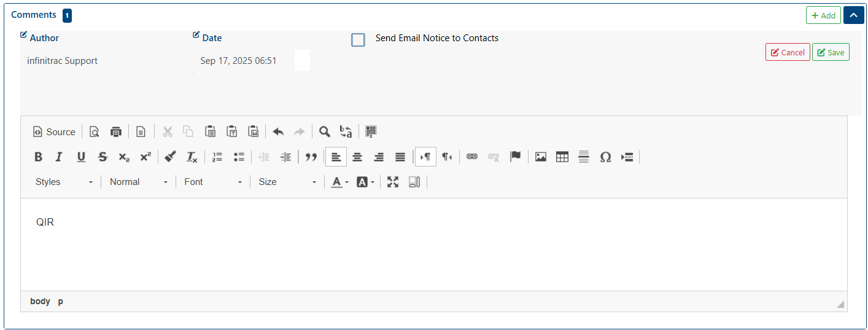Click Paste from Word icon
The image size is (868, 330).
point(254,132)
